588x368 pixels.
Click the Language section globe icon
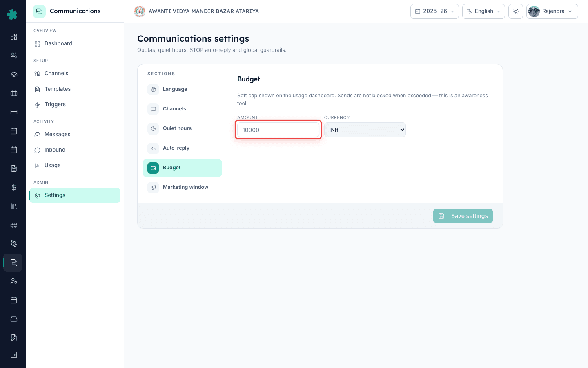(153, 89)
